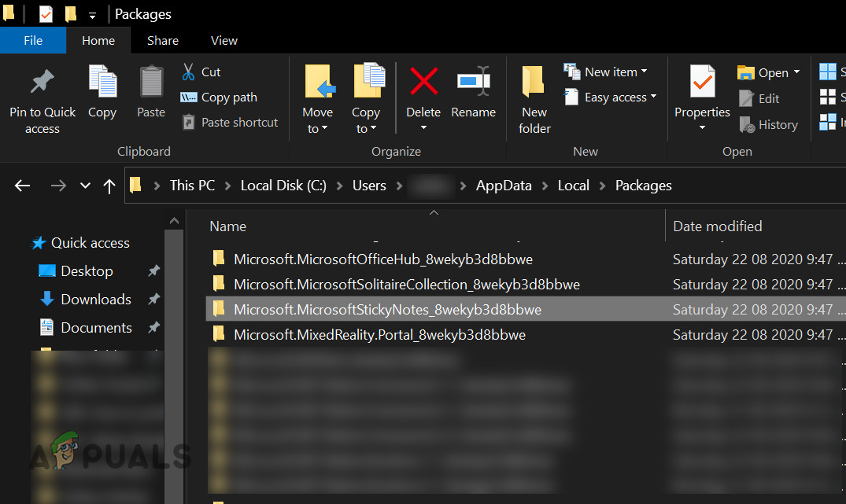846x504 pixels.
Task: Click Copy path in Clipboard group
Action: pyautogui.click(x=219, y=97)
